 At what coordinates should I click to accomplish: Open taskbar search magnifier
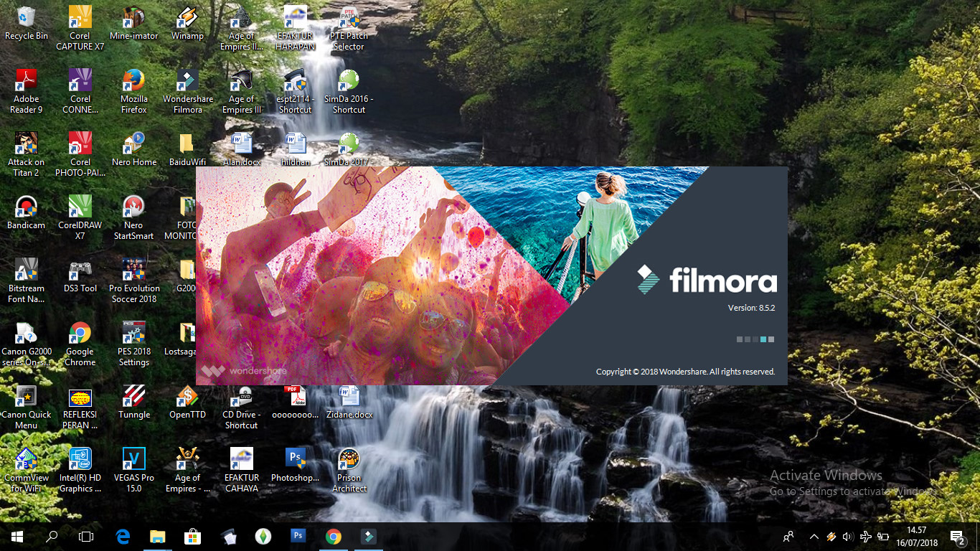(x=52, y=537)
